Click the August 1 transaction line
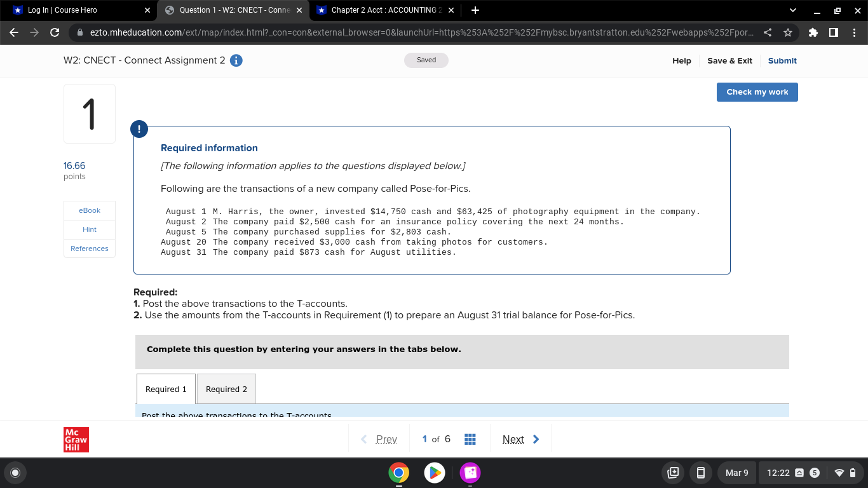This screenshot has width=868, height=488. (433, 212)
